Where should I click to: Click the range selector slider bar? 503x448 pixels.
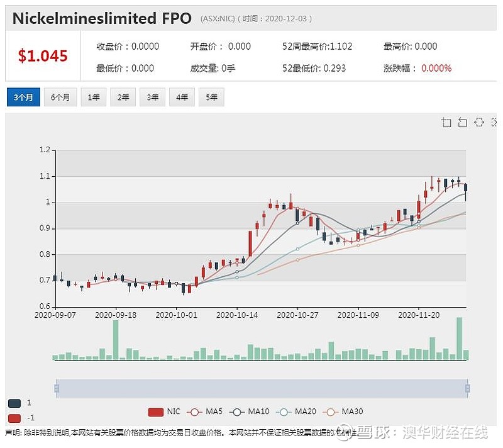point(262,388)
